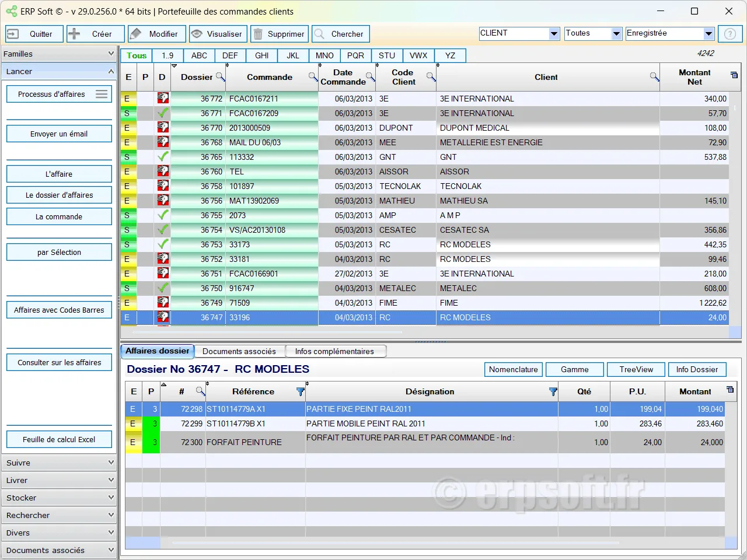Click the green checkmark for dossier 36 771
Screen dimensions: 747x560
[x=163, y=113]
